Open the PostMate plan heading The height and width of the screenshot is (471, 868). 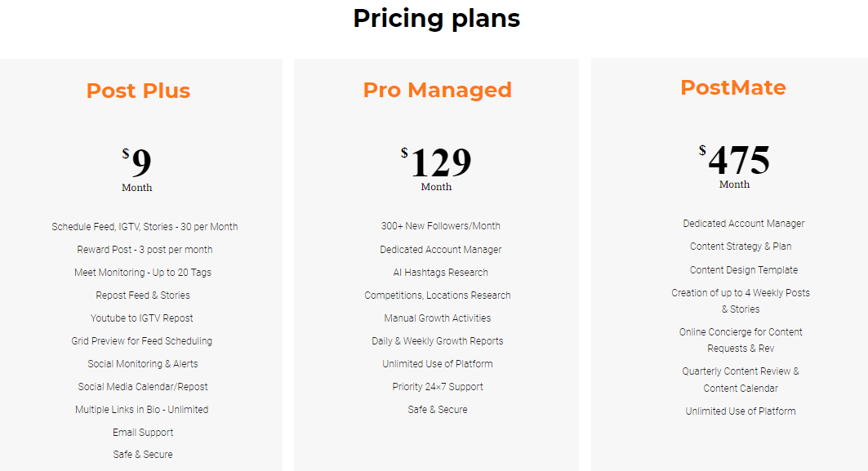pos(733,87)
